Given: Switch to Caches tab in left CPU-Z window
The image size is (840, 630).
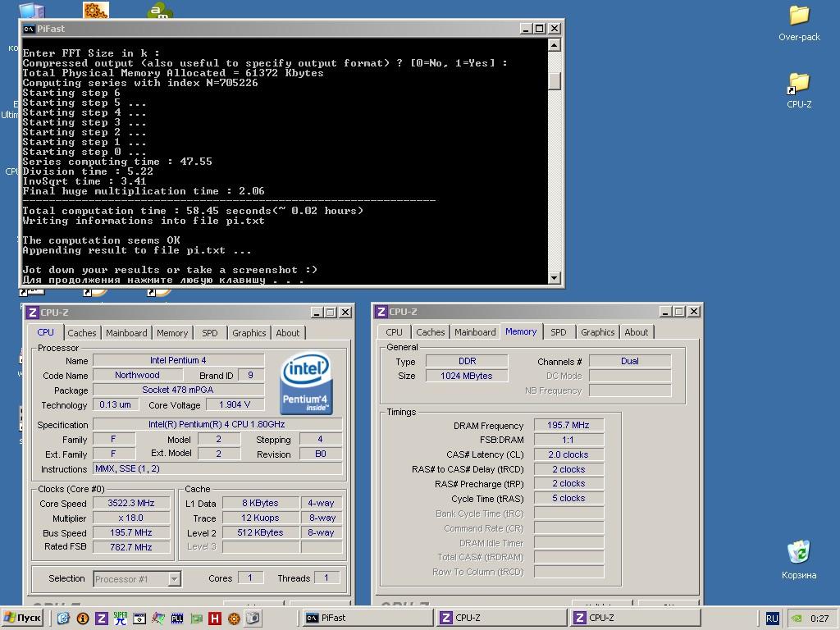Looking at the screenshot, I should [x=81, y=333].
